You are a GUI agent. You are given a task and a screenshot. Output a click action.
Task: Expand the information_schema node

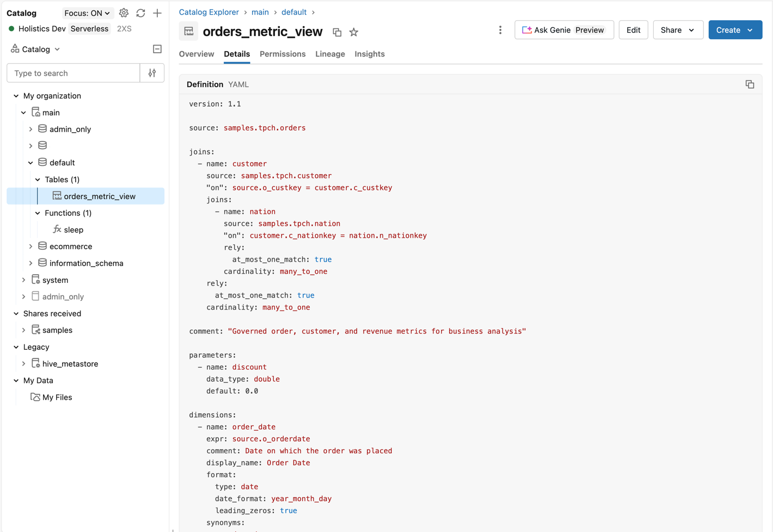tap(30, 263)
